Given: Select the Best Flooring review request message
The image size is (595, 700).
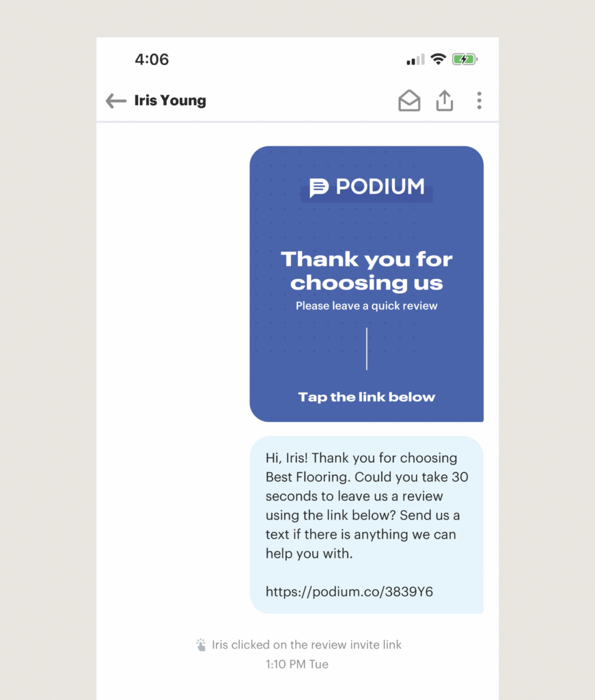Looking at the screenshot, I should (x=367, y=524).
